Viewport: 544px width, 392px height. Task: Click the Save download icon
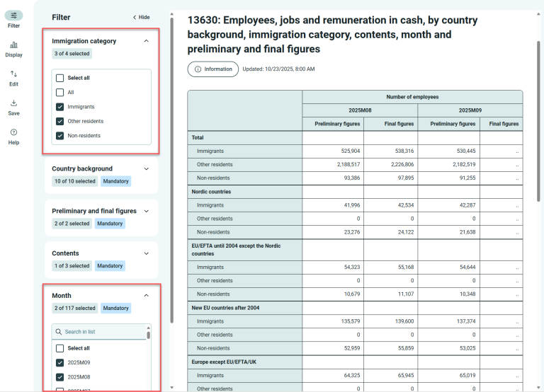(13, 103)
